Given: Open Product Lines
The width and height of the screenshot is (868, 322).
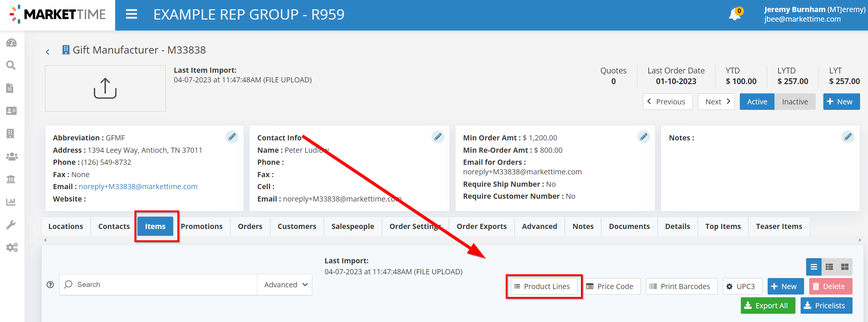Looking at the screenshot, I should pyautogui.click(x=544, y=286).
